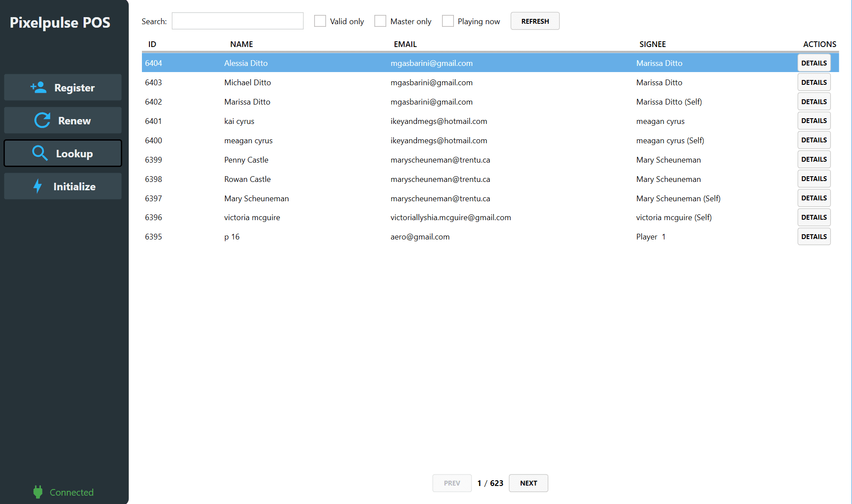Toggle the Playing now checkbox
This screenshot has width=852, height=504.
pos(448,21)
